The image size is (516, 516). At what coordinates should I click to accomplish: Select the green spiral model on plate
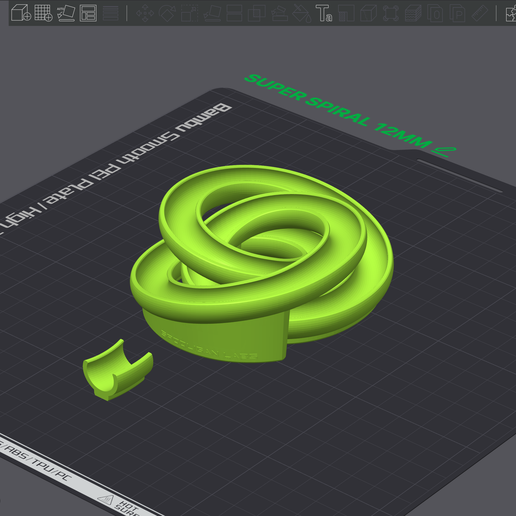click(262, 263)
